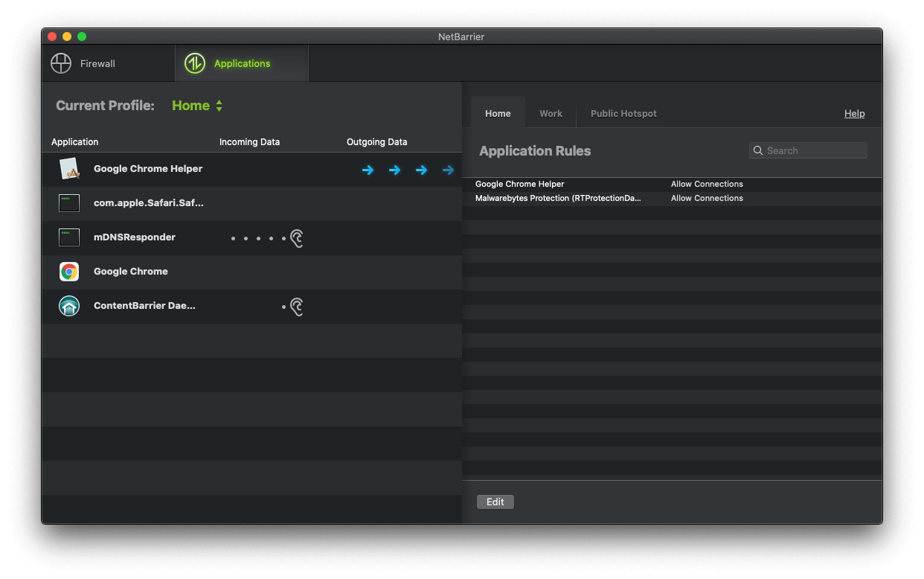Image resolution: width=924 pixels, height=579 pixels.
Task: Click the Edit button
Action: [495, 502]
